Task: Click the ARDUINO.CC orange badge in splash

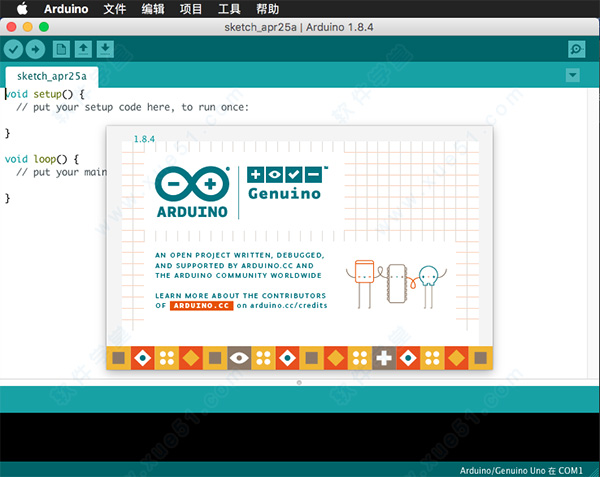Action: point(202,306)
